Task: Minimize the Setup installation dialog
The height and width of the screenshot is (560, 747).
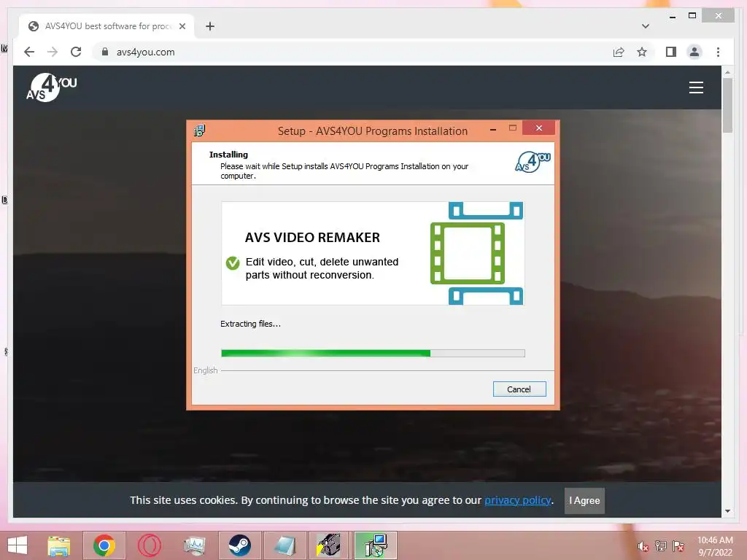Action: point(493,129)
